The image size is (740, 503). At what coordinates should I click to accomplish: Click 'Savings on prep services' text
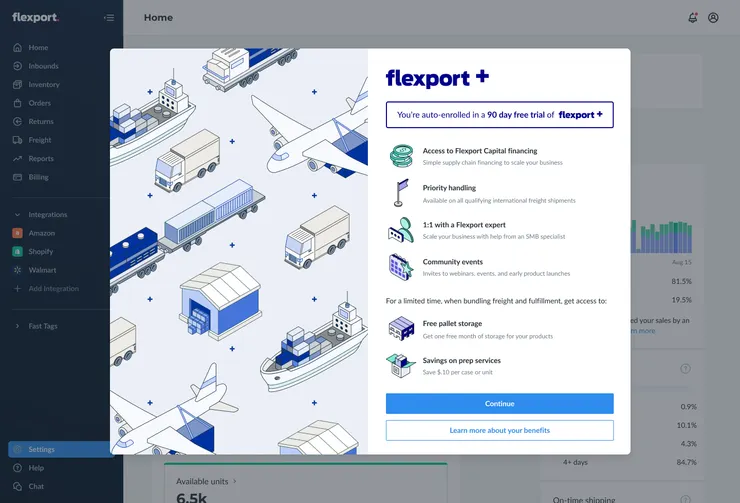462,360
